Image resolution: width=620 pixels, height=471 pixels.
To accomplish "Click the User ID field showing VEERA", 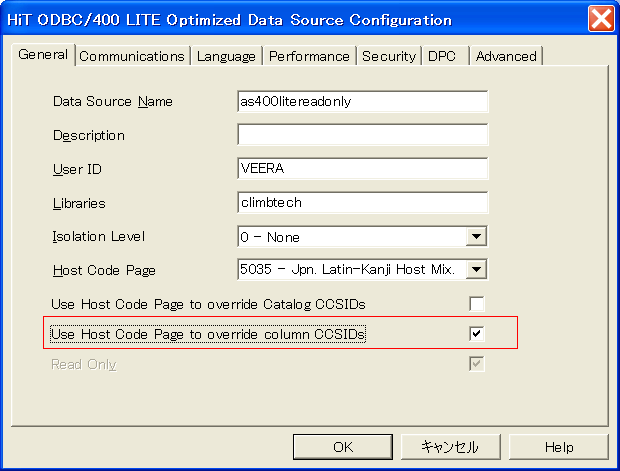I will pyautogui.click(x=363, y=168).
